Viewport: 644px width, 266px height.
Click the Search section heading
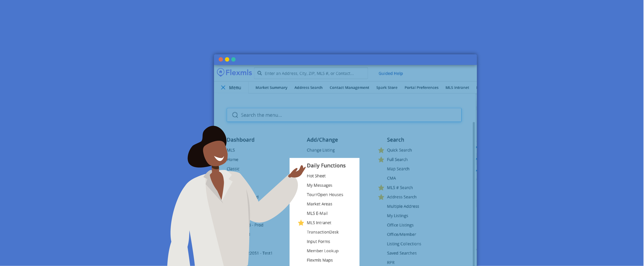click(395, 140)
